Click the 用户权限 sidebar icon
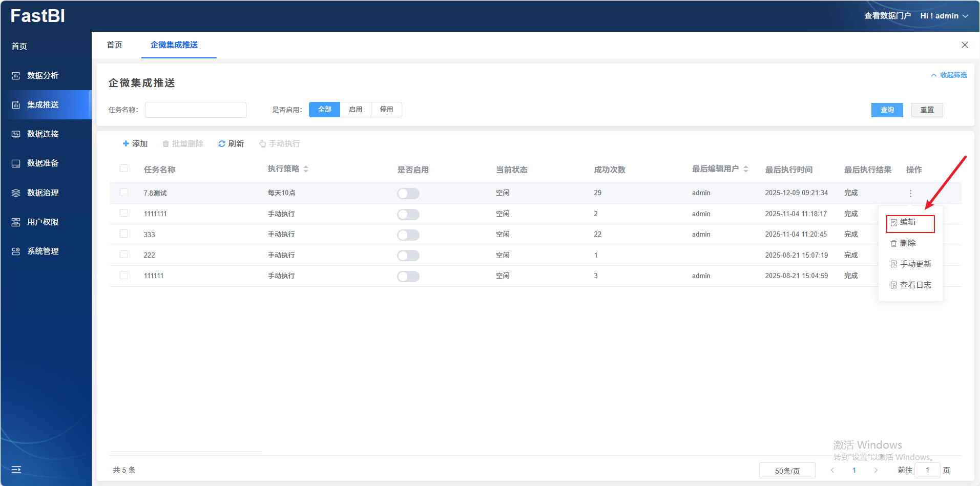The width and height of the screenshot is (980, 486). pyautogui.click(x=16, y=222)
